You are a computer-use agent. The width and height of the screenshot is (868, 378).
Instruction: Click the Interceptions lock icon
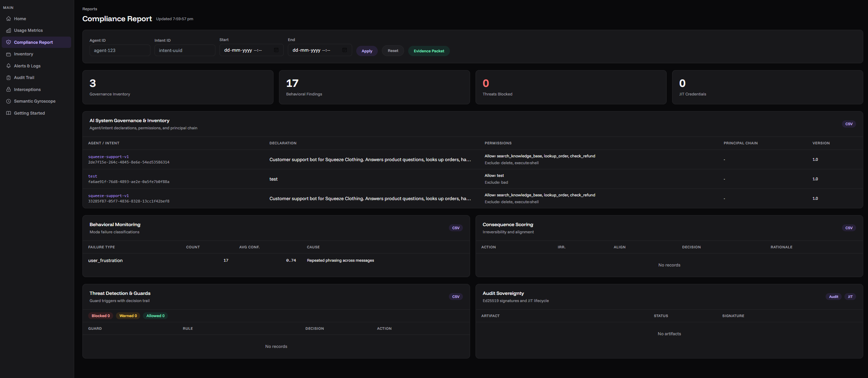(x=9, y=90)
